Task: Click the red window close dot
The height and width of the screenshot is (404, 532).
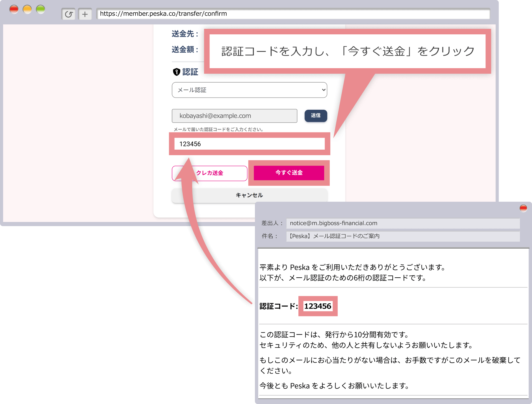Action: click(14, 9)
